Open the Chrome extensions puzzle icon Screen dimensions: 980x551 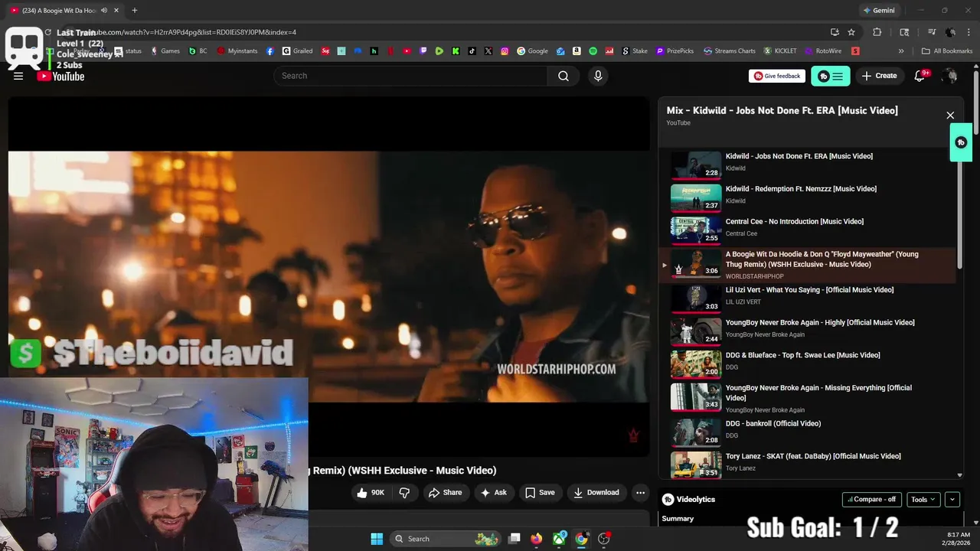click(877, 32)
